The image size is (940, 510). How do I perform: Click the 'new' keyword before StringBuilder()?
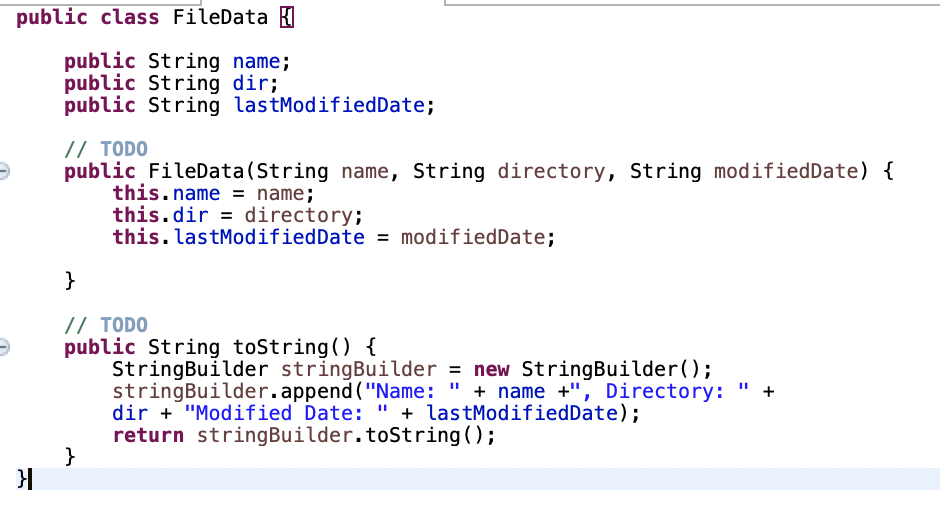click(492, 369)
